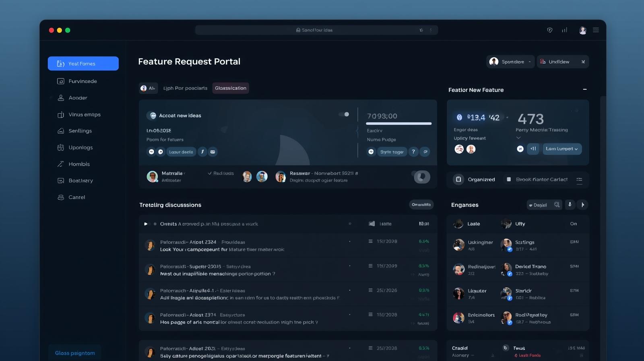Open Uponlogs in the sidebar
This screenshot has height=361, width=644.
click(80, 147)
